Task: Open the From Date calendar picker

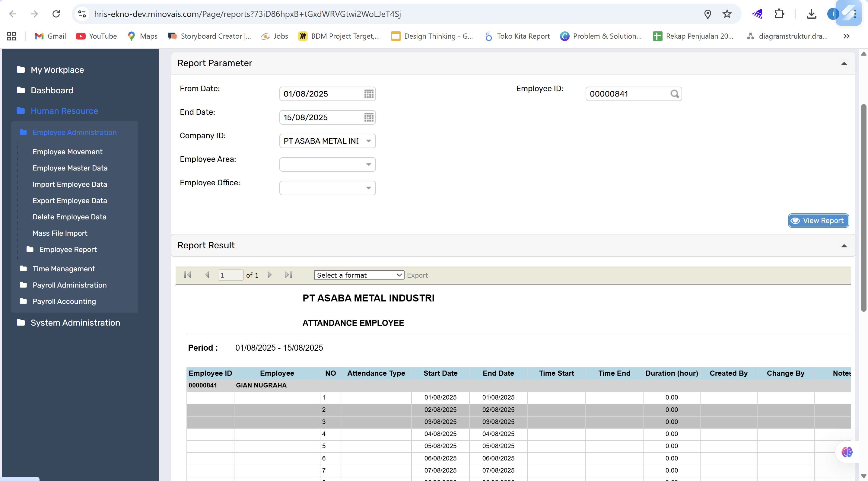Action: tap(369, 94)
